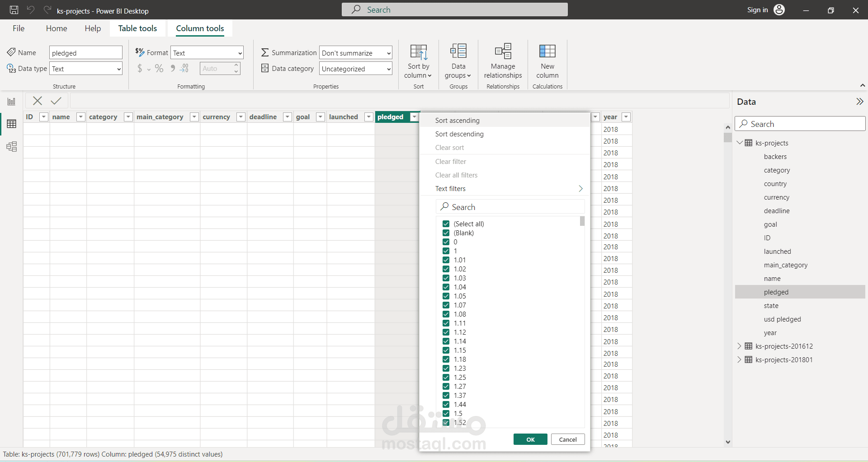The width and height of the screenshot is (868, 462).
Task: Uncheck the 1.44 filter checkbox
Action: point(446,405)
